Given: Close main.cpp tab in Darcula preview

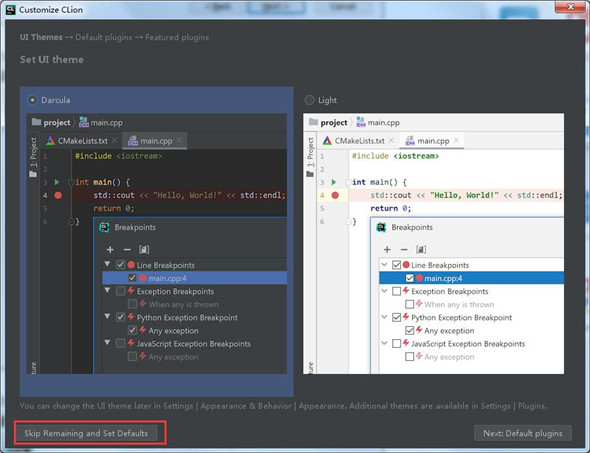Looking at the screenshot, I should (x=179, y=140).
